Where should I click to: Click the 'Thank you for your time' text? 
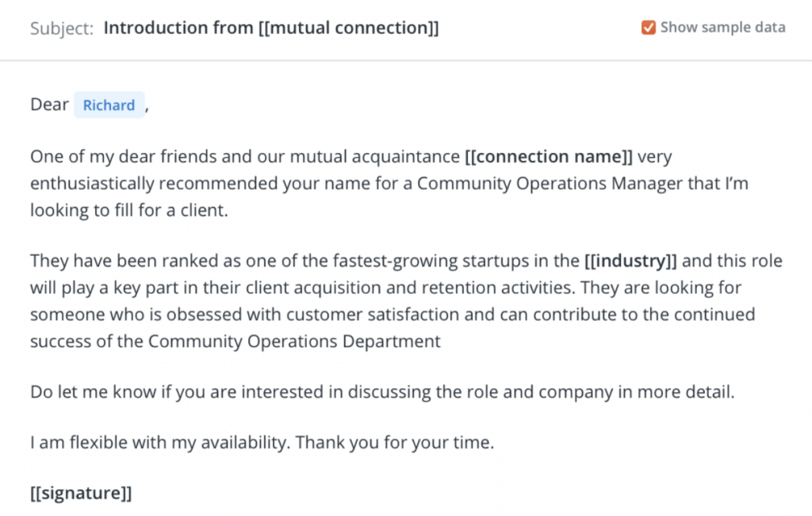[395, 442]
